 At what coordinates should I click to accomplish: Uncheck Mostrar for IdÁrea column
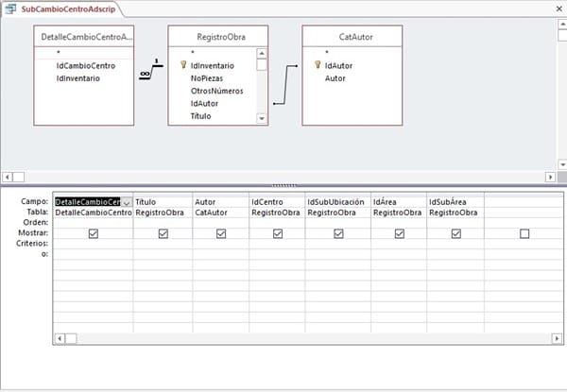click(400, 233)
